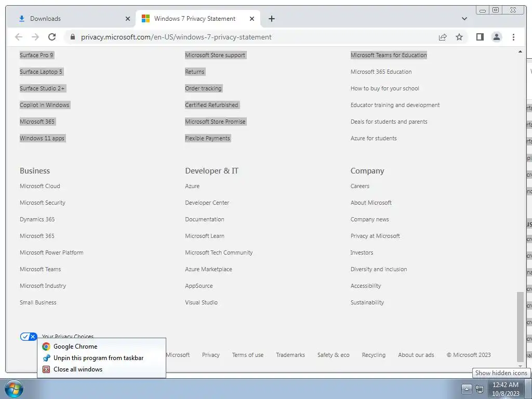Click the browser back arrow

(x=19, y=37)
